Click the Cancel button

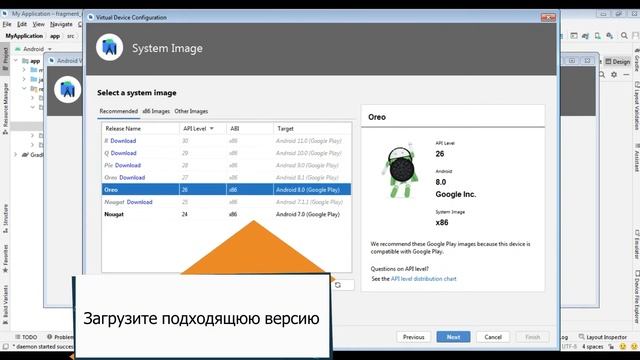point(493,337)
